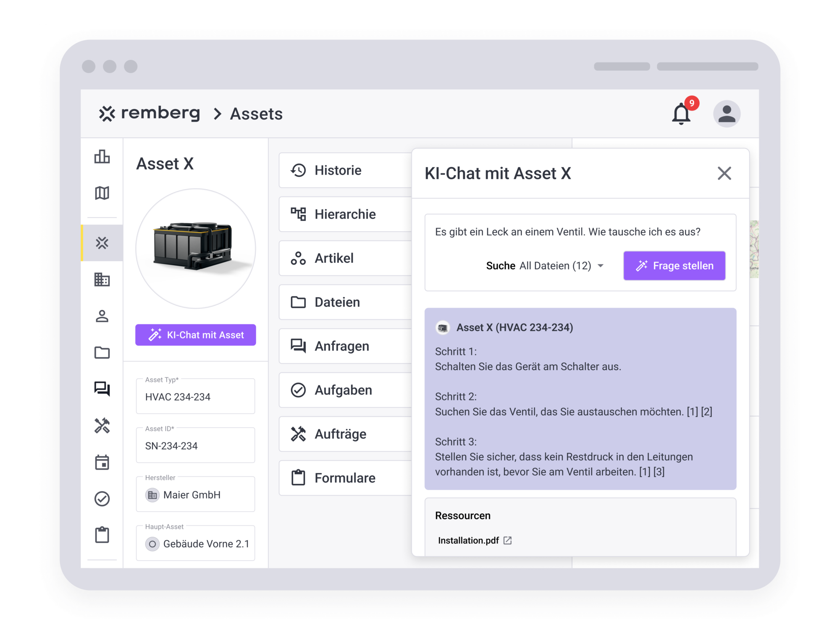Click the Frage stellen button
840x630 pixels.
coord(674,266)
